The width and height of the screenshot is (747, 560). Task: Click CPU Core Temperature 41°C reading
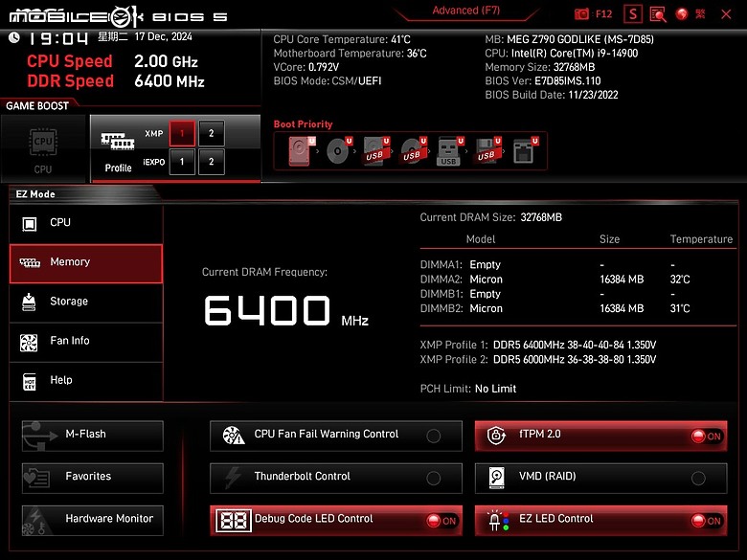342,39
